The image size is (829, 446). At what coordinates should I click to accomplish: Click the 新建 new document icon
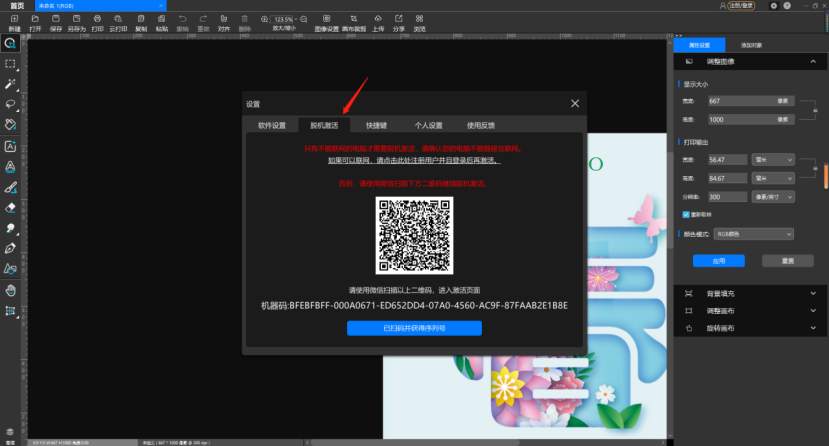coord(14,19)
